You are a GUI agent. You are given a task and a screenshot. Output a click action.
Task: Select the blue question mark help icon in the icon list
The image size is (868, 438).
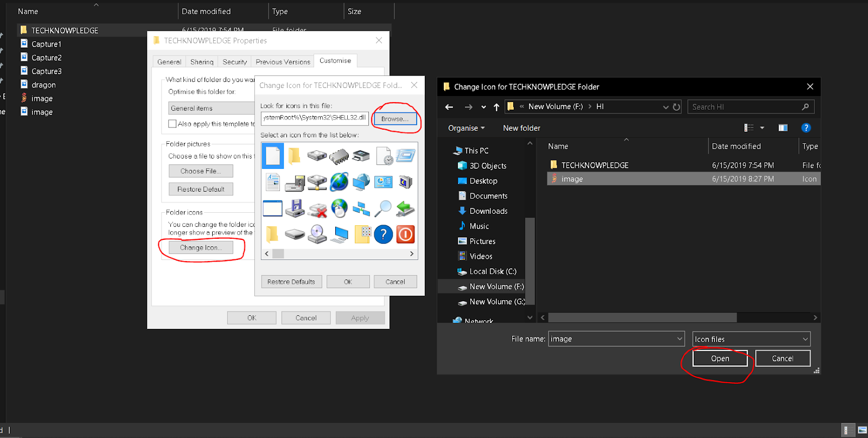point(383,234)
